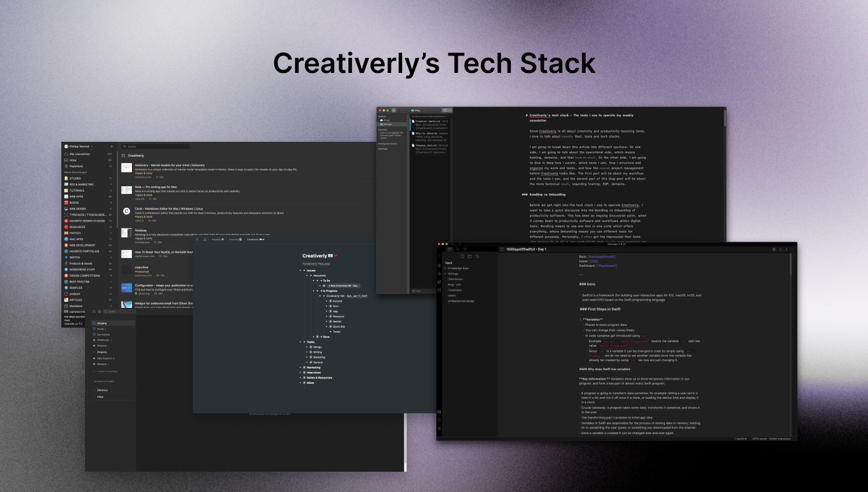
Task: Open the search pane in Obsidian's sidebar
Action: [x=458, y=249]
